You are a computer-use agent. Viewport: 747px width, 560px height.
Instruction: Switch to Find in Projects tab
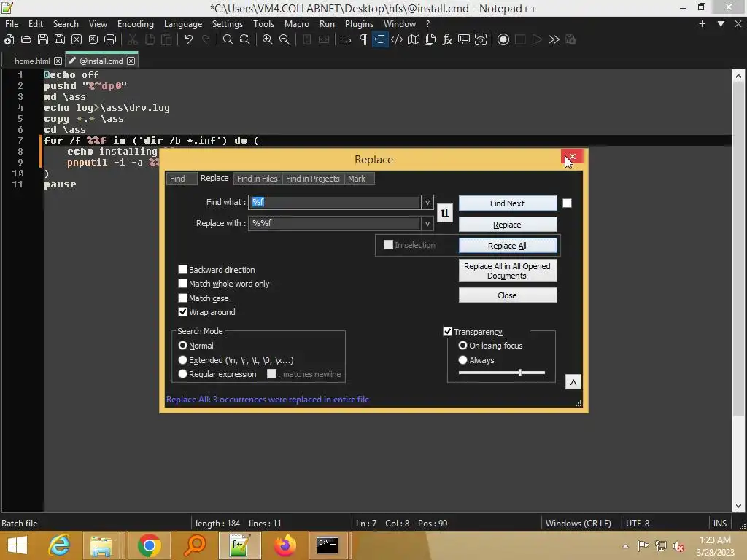click(x=312, y=179)
